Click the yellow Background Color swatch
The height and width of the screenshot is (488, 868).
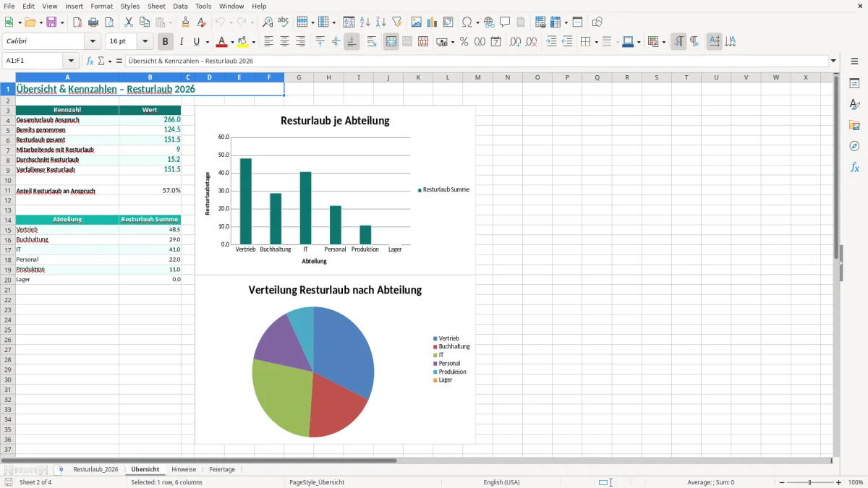tap(243, 42)
